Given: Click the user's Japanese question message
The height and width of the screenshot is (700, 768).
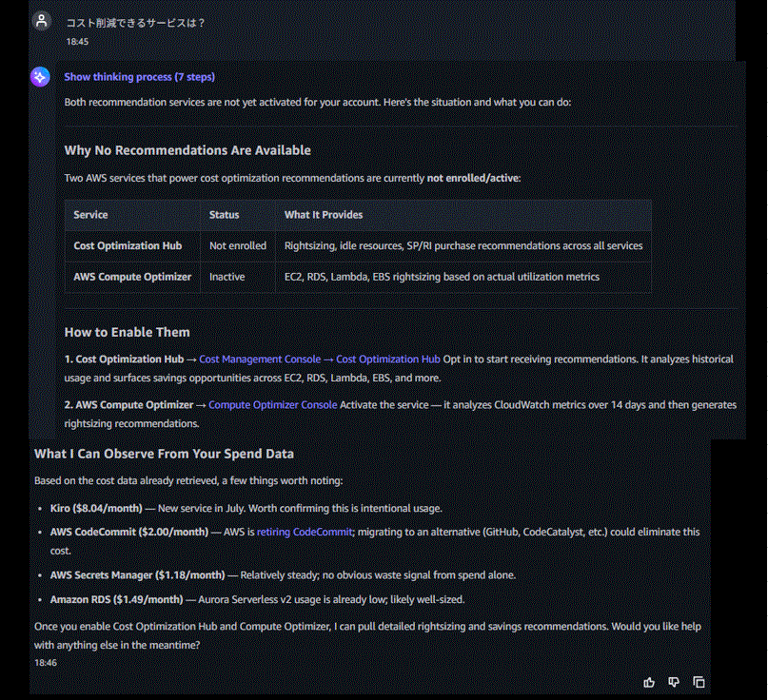Looking at the screenshot, I should point(135,23).
